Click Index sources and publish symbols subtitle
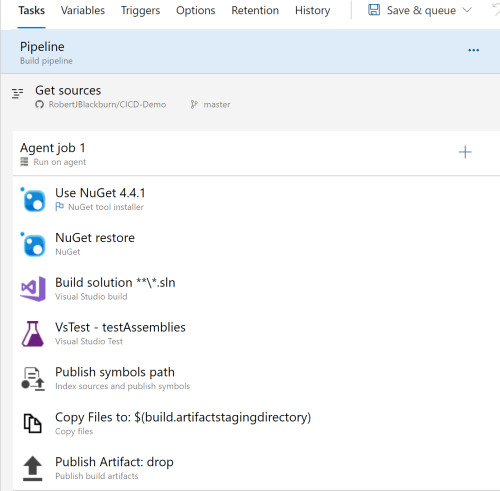The image size is (500, 491). point(122,386)
